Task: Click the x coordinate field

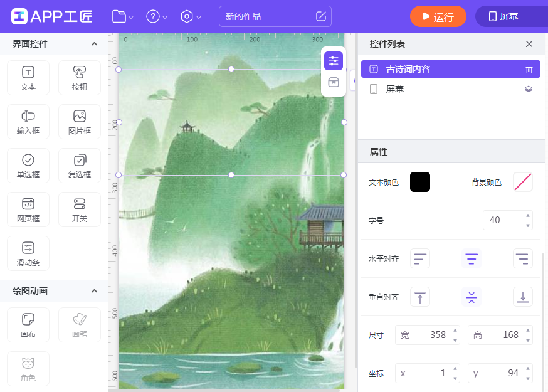Action: coord(428,373)
